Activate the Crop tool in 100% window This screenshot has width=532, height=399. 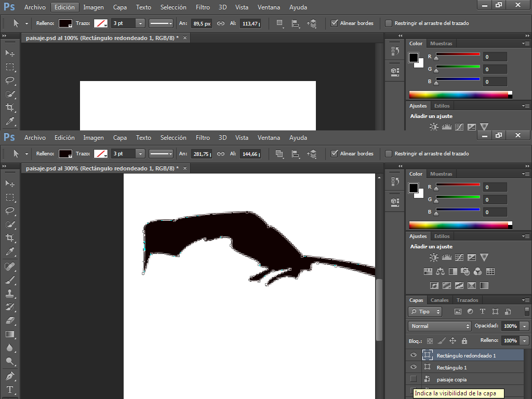click(10, 108)
